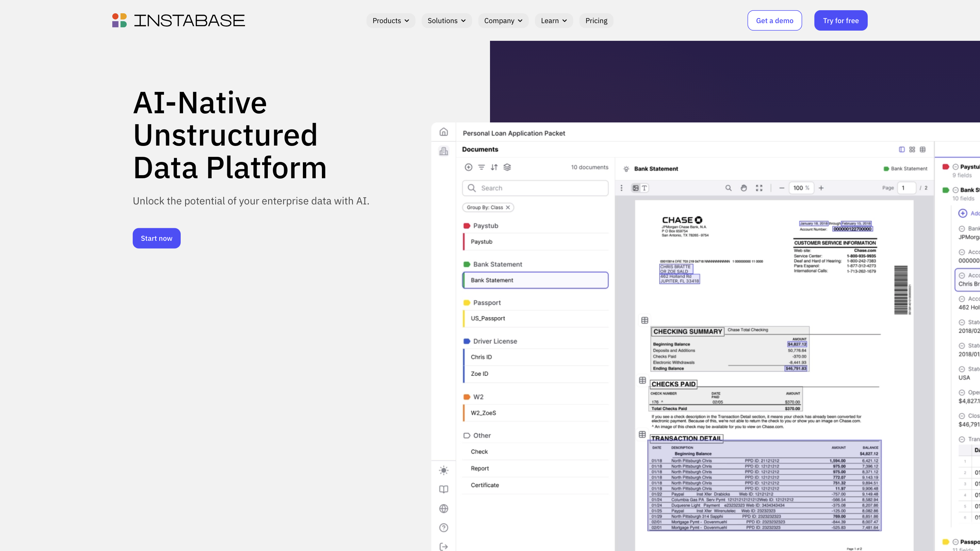
Task: Click the Start now button
Action: click(x=157, y=238)
